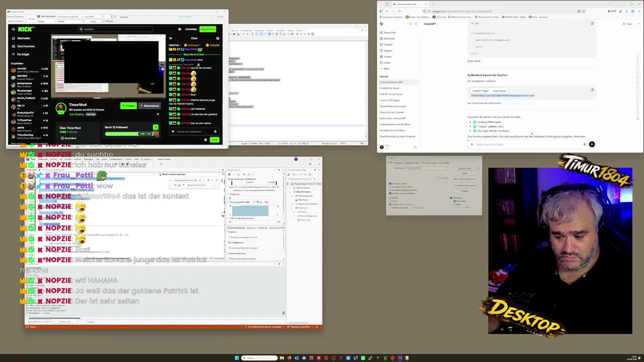
Task: Click the green KICK logo
Action: click(25, 29)
